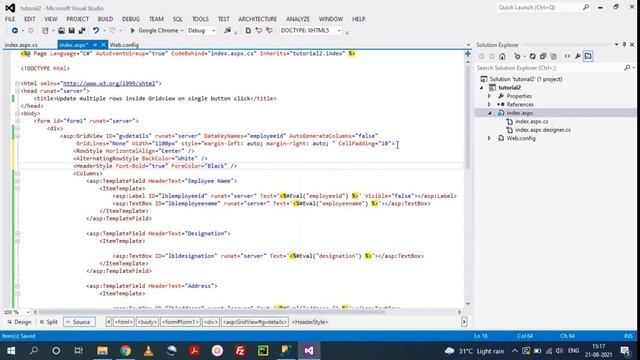The image size is (640, 360).
Task: Click the Undo arrow icon
Action: click(96, 31)
